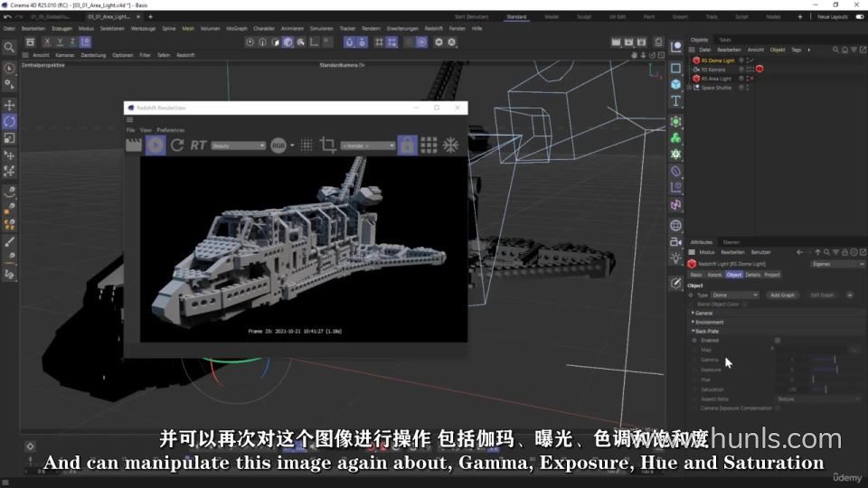The width and height of the screenshot is (868, 488).
Task: Switch to the Object attribute tab
Action: (734, 275)
